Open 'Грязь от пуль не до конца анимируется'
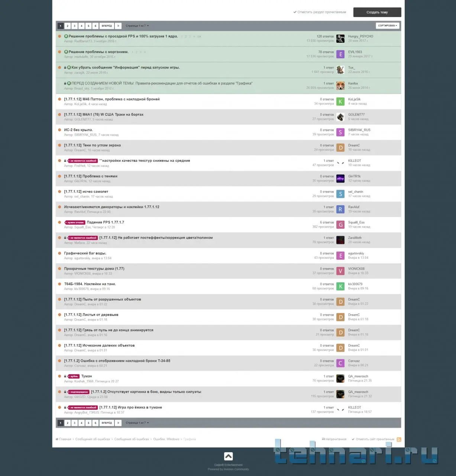Screen dimensions: 456x476 tap(109, 330)
